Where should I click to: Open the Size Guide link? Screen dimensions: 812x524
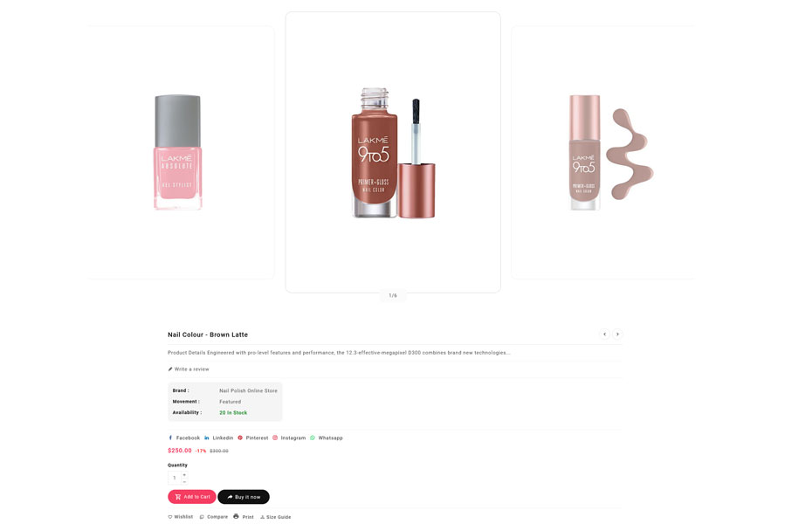click(x=276, y=517)
